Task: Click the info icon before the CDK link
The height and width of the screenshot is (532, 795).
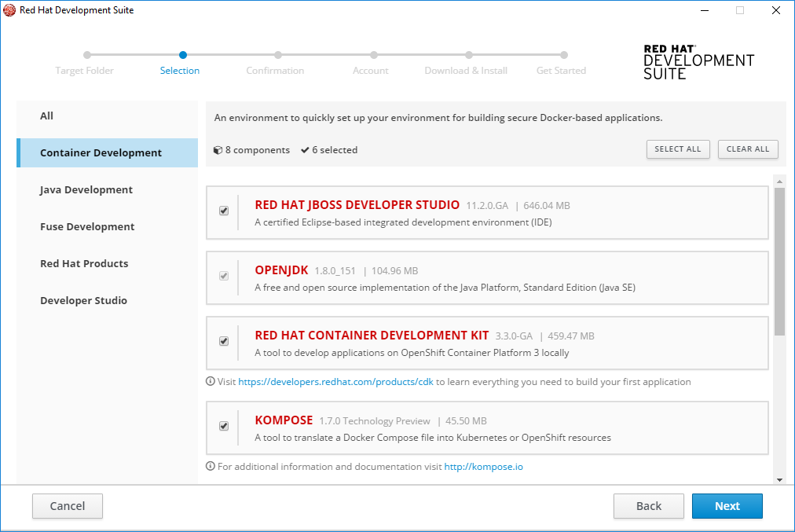Action: pyautogui.click(x=209, y=381)
